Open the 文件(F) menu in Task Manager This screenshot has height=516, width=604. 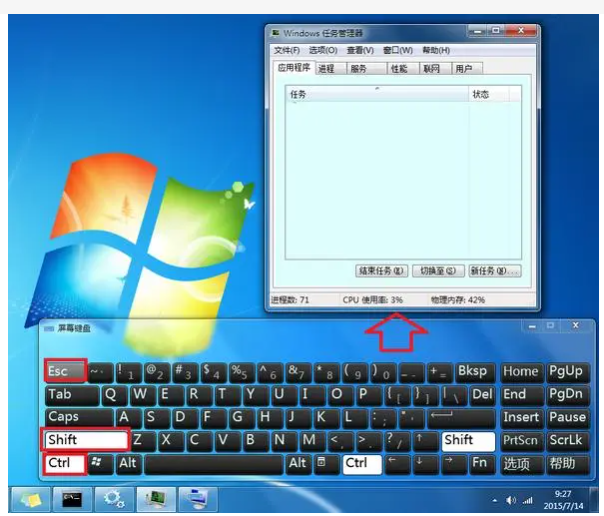[x=287, y=51]
